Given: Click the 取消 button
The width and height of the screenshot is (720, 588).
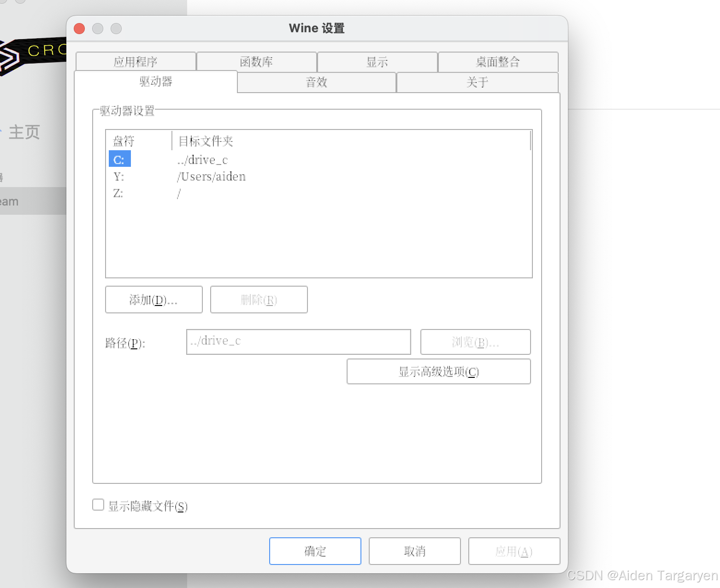Looking at the screenshot, I should (x=415, y=551).
